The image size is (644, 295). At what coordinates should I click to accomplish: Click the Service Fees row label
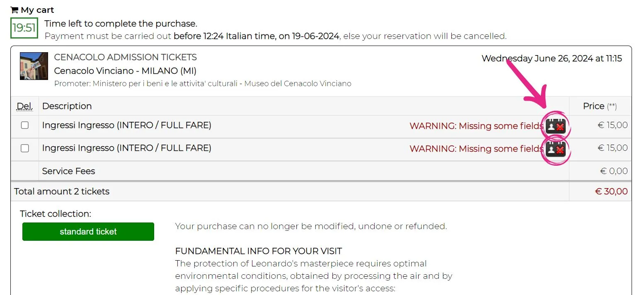(x=68, y=171)
